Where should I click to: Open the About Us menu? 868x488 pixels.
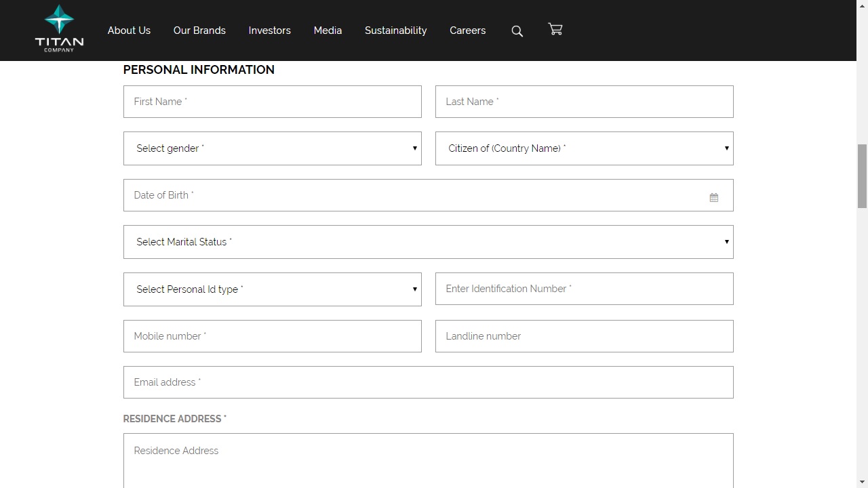click(129, 30)
